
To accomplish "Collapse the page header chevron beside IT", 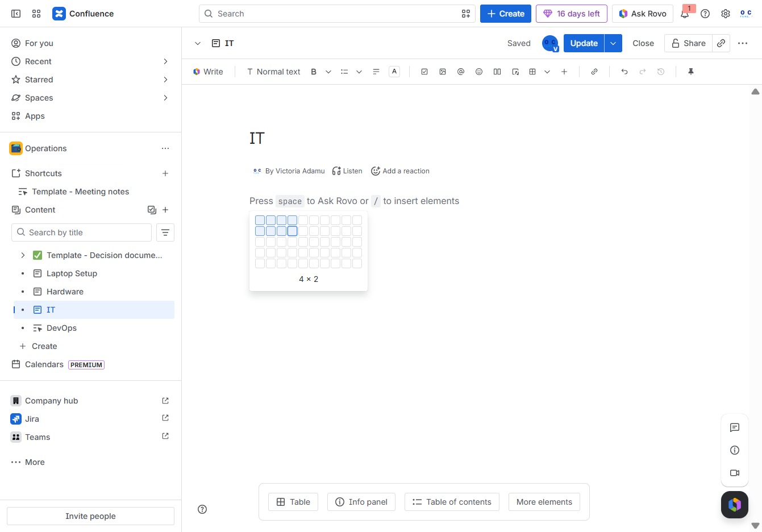I will coord(198,43).
